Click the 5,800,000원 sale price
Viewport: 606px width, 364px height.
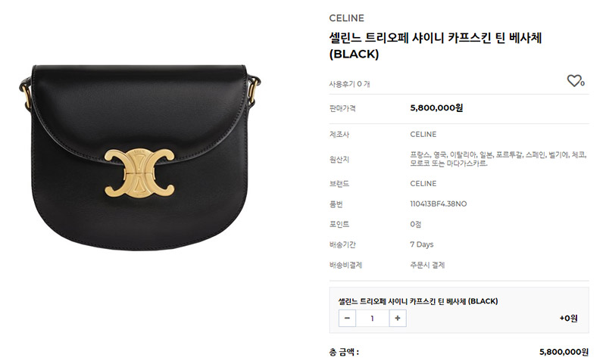(x=436, y=107)
